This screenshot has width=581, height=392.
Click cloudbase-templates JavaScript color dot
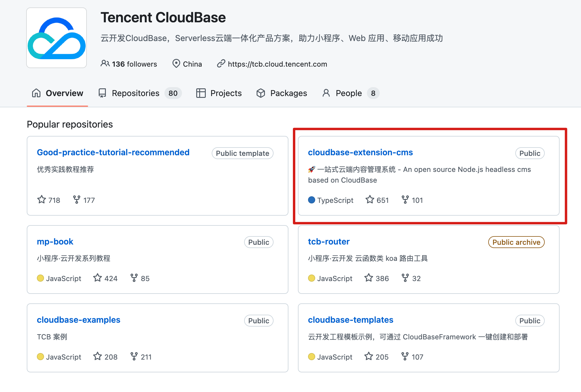[x=312, y=357]
